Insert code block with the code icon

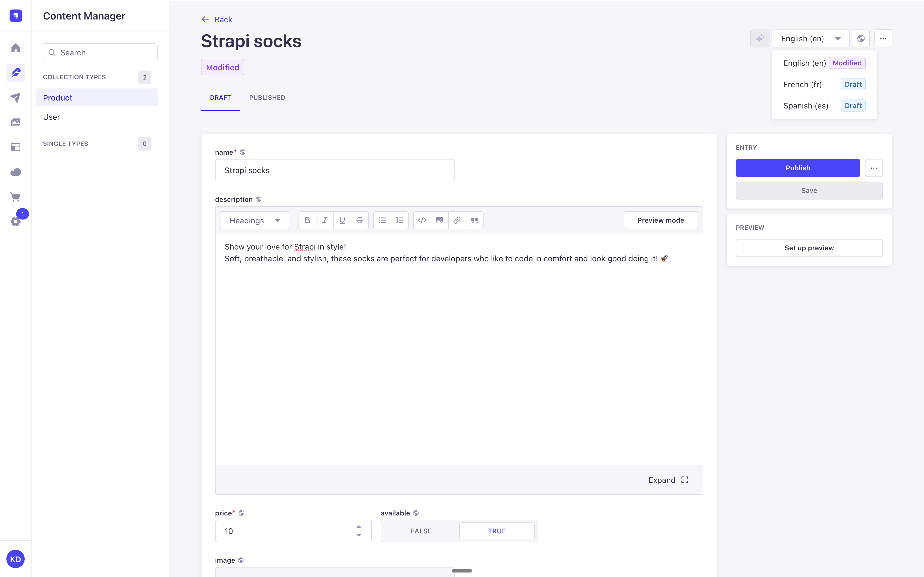pyautogui.click(x=422, y=220)
